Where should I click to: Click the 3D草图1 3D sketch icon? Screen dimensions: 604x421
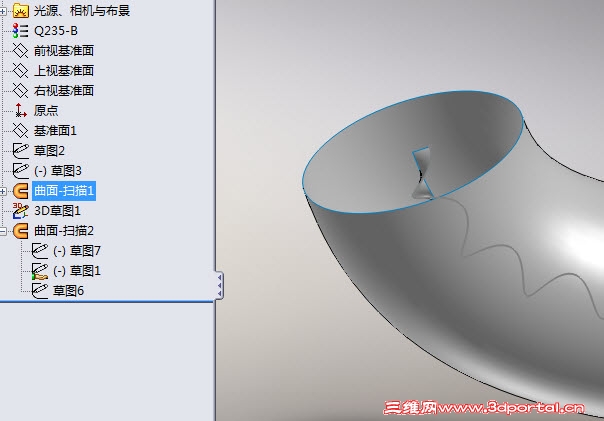(20, 211)
